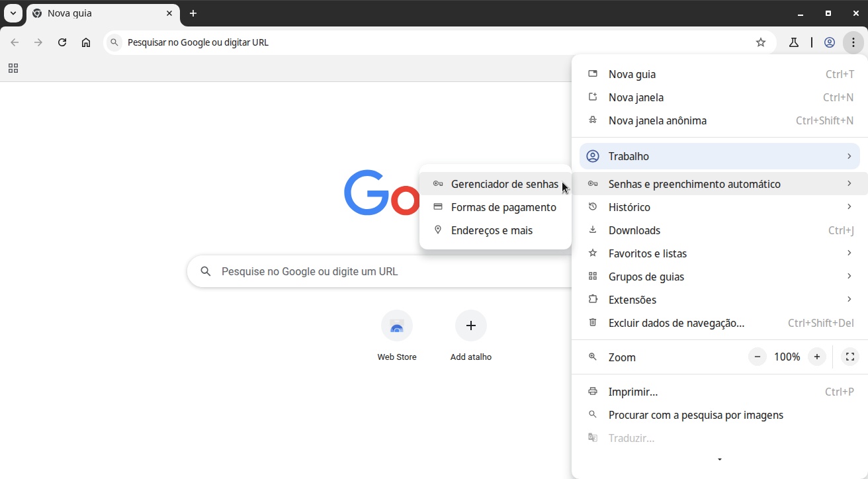
Task: Click the address bar URL field
Action: click(440, 42)
